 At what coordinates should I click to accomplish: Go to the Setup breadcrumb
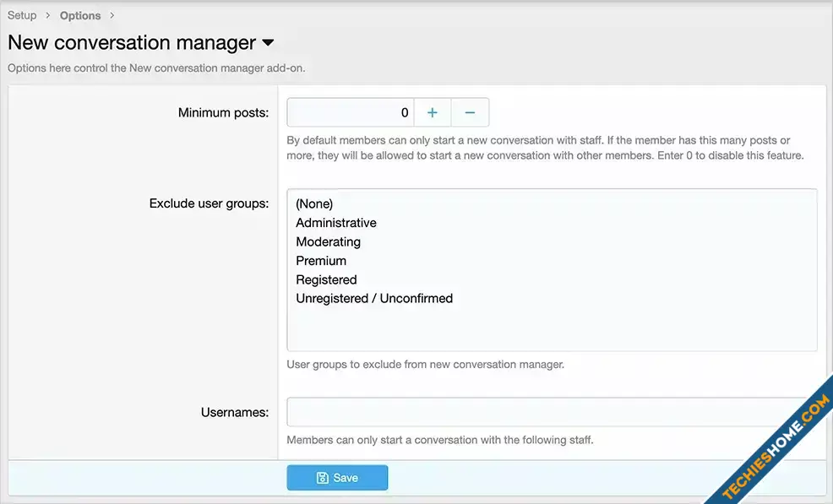pyautogui.click(x=22, y=15)
